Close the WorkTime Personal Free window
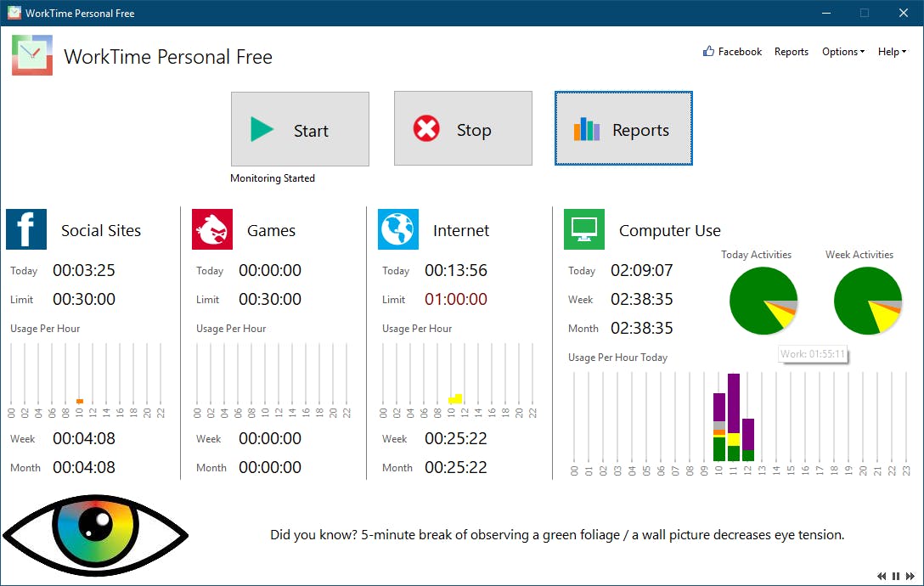Screen dimensions: 924x586 [x=903, y=13]
